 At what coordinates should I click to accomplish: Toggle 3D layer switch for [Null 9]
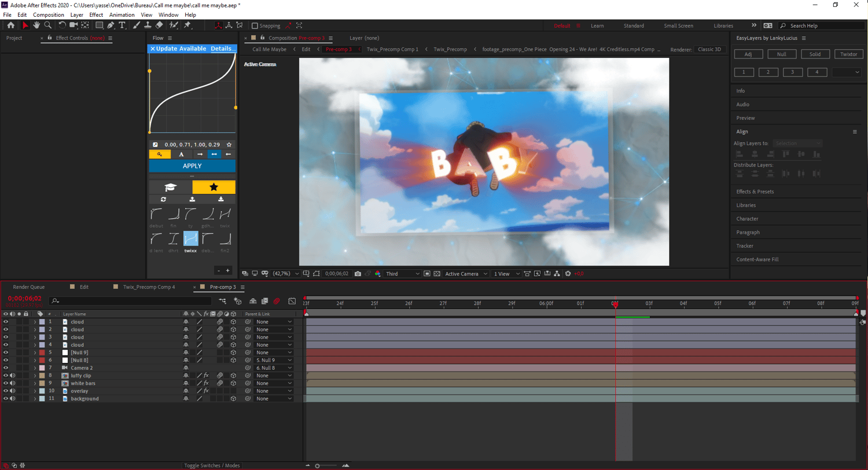(x=233, y=352)
